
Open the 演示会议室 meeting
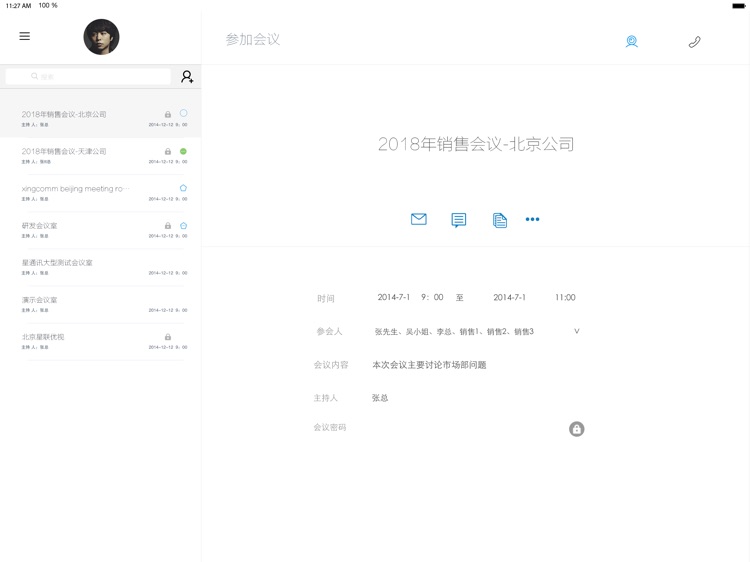[100, 304]
